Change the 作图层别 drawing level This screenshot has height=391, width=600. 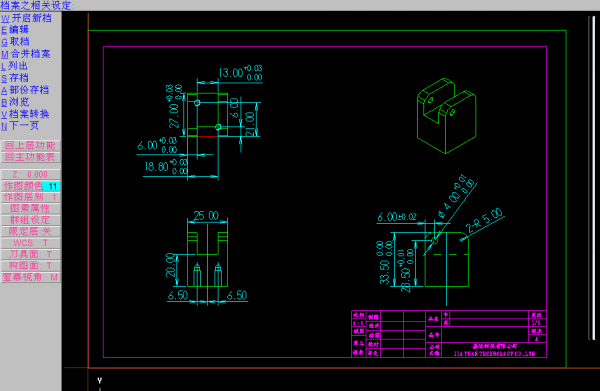point(31,197)
